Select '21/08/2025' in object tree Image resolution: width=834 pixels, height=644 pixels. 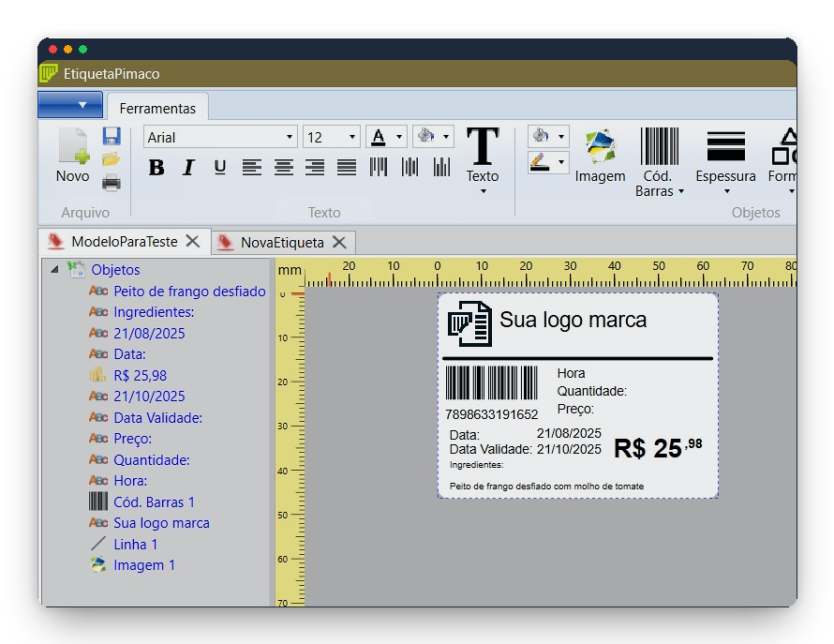149,333
